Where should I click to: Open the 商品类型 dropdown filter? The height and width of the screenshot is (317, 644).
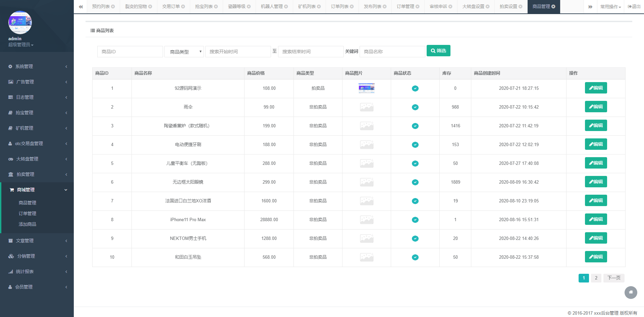pos(184,52)
